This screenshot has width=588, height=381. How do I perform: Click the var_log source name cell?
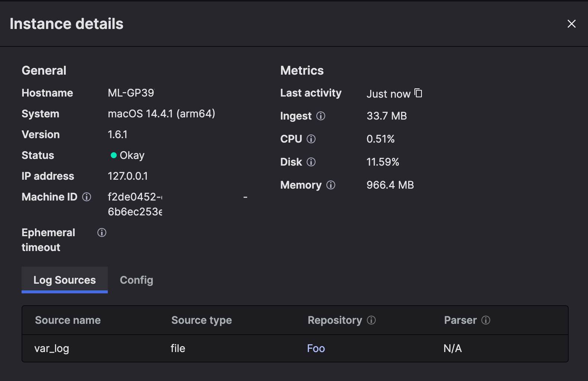click(52, 348)
